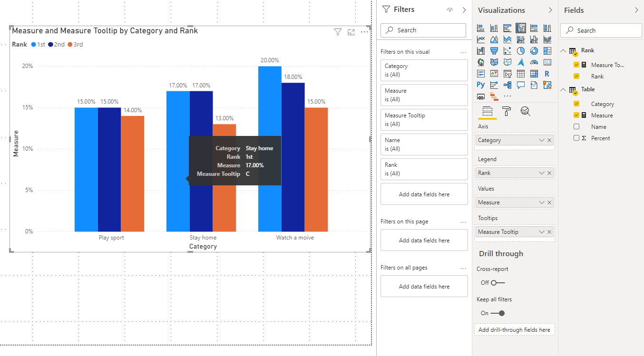Select the Q&A speech bubble visual
The width and height of the screenshot is (644, 356).
click(521, 85)
